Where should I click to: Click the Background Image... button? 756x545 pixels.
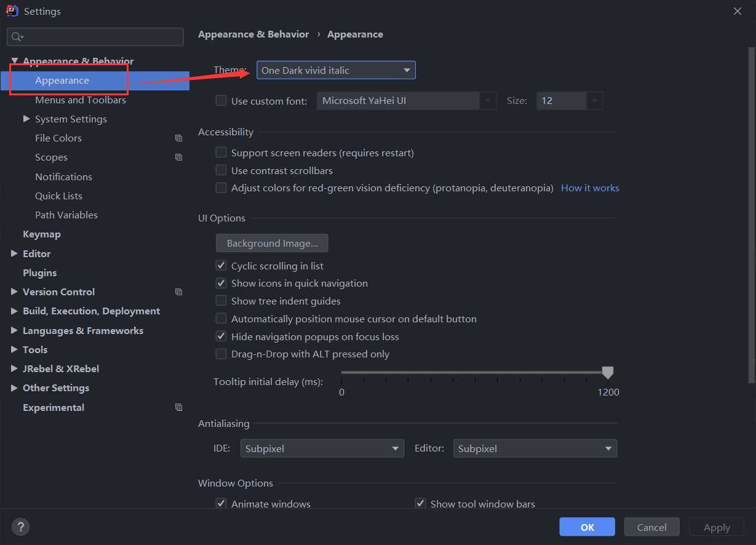coord(272,243)
